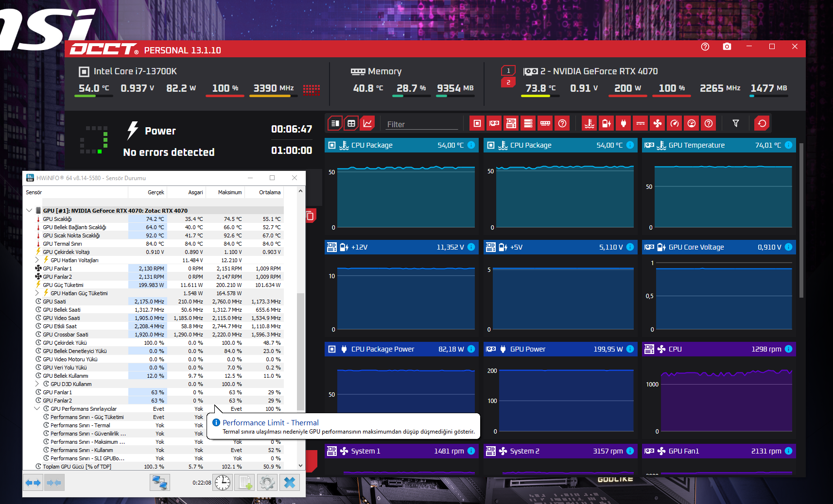Collapse the GPU Performans Sınırlayıcılar row

pos(37,409)
